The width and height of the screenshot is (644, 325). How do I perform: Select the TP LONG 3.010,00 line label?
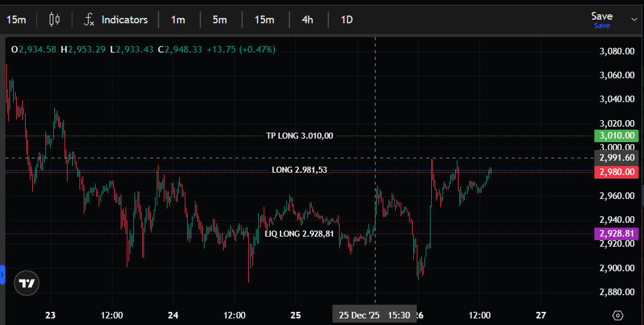(x=300, y=136)
